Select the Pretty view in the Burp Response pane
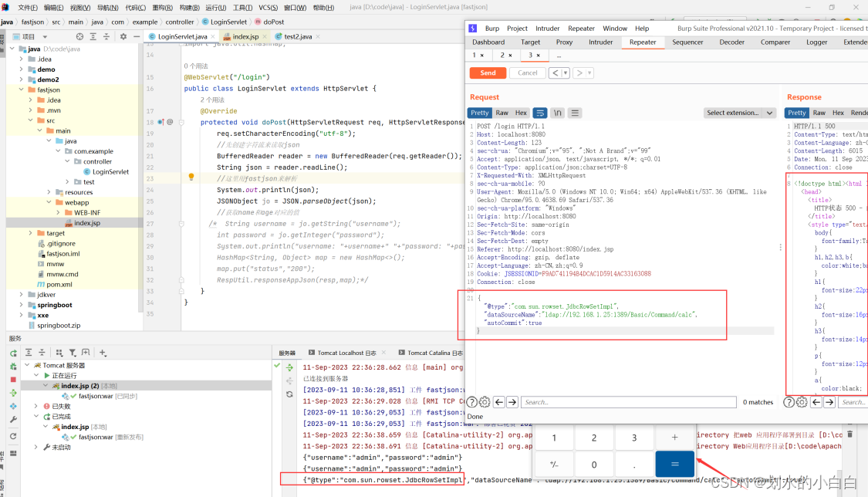Screen dimensions: 868x497 [796, 113]
